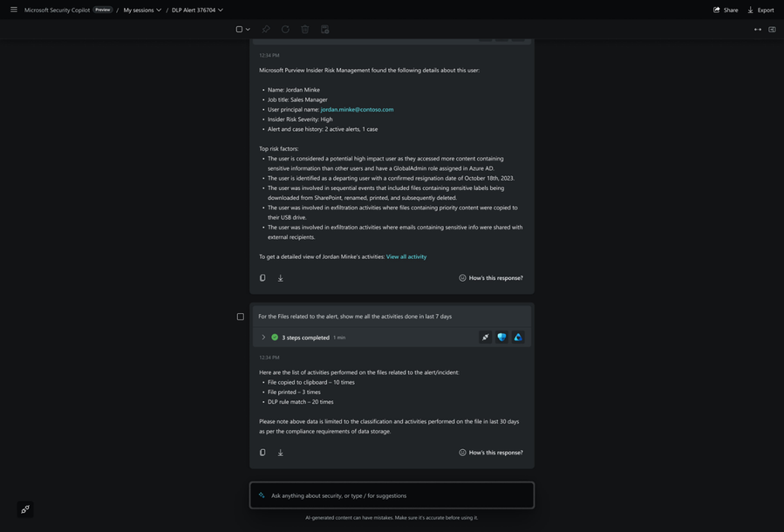This screenshot has width=784, height=532.
Task: Download the file activities list response
Action: point(281,453)
